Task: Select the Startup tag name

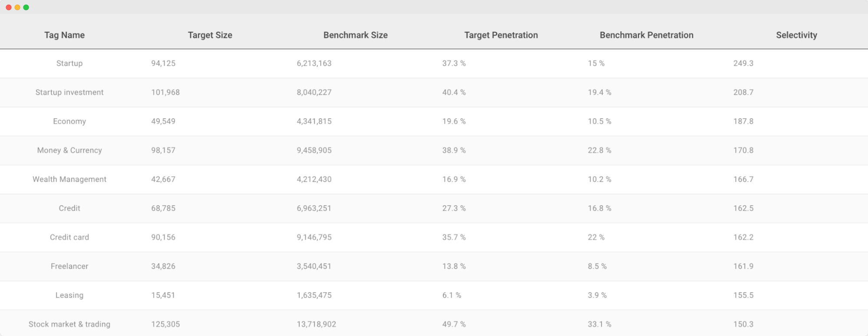Action: point(69,63)
